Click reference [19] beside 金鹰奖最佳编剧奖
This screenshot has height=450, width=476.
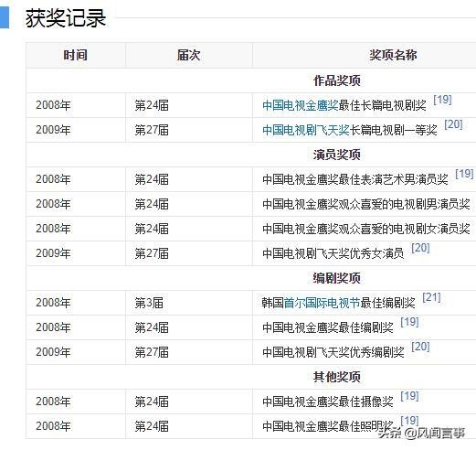coord(409,322)
